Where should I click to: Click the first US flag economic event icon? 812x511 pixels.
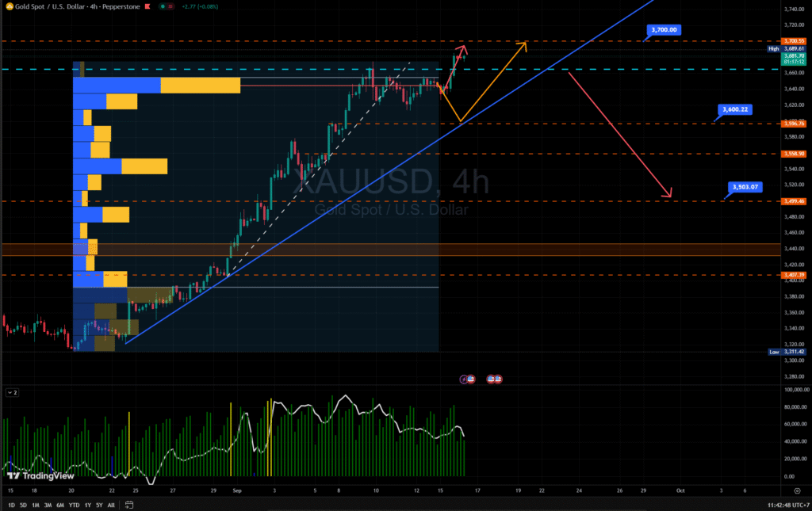[472, 379]
